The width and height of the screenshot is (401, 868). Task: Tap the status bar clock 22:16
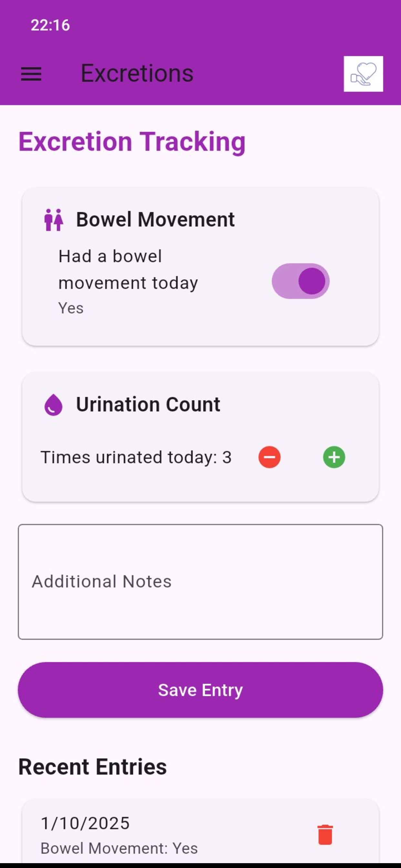point(50,25)
